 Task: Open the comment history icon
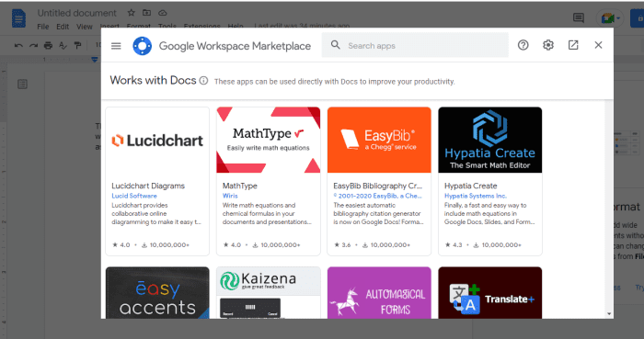tap(579, 17)
